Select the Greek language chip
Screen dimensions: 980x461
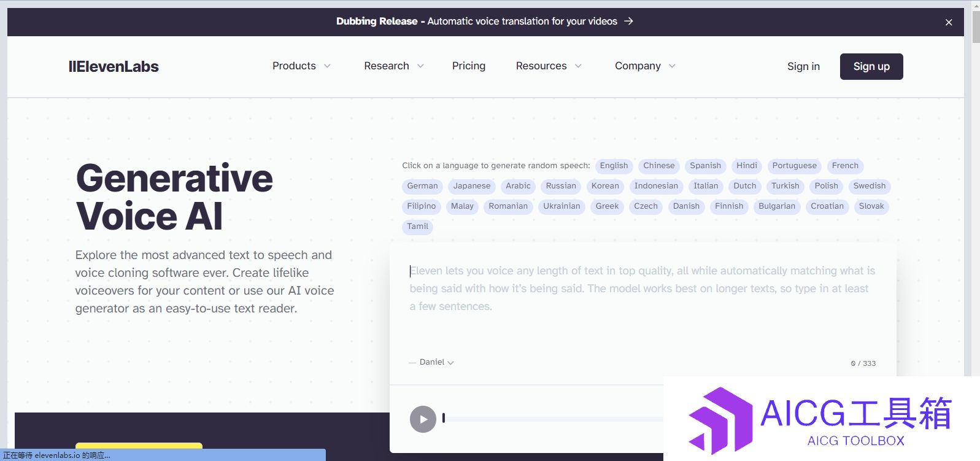pos(607,206)
